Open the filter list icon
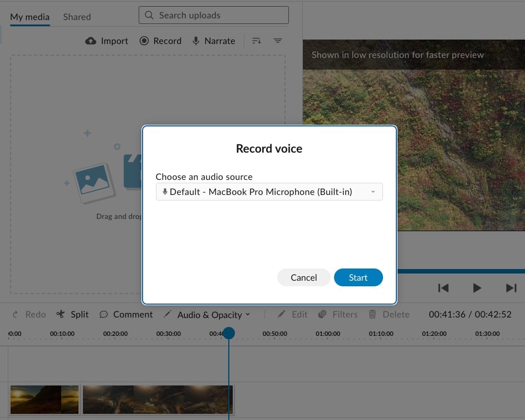Image resolution: width=525 pixels, height=420 pixels. click(278, 41)
